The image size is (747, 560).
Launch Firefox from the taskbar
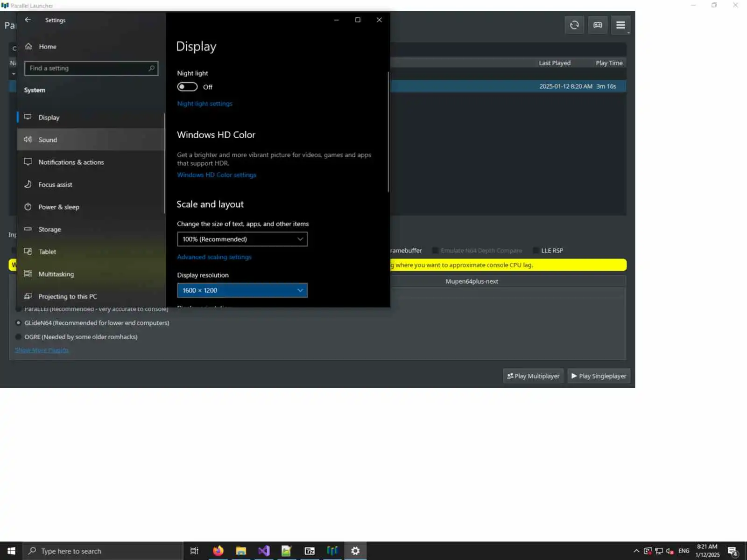click(218, 551)
